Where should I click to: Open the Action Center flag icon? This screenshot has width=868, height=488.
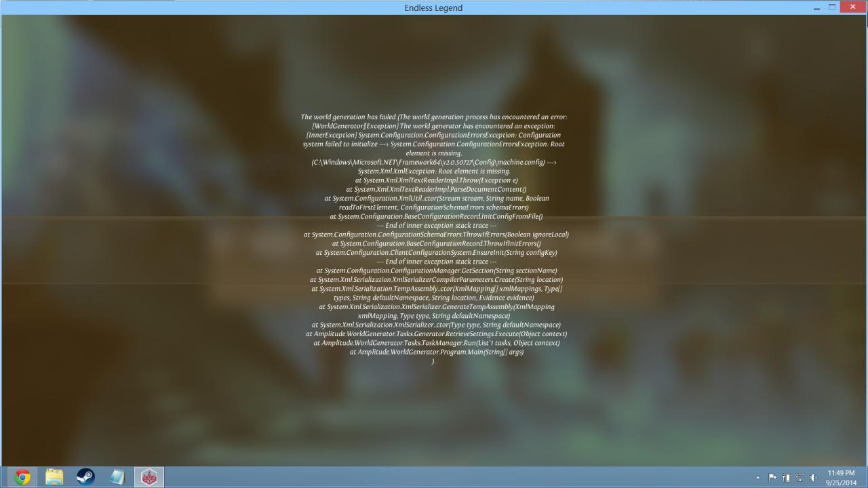[772, 478]
